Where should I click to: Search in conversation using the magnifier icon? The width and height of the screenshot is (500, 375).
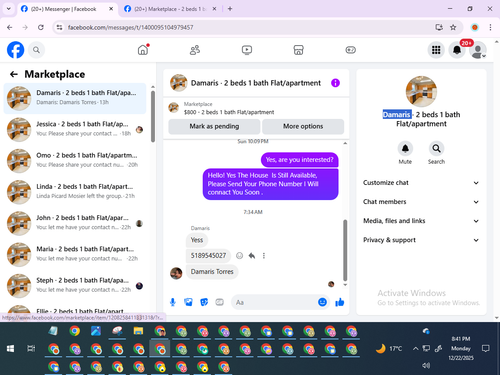click(436, 148)
